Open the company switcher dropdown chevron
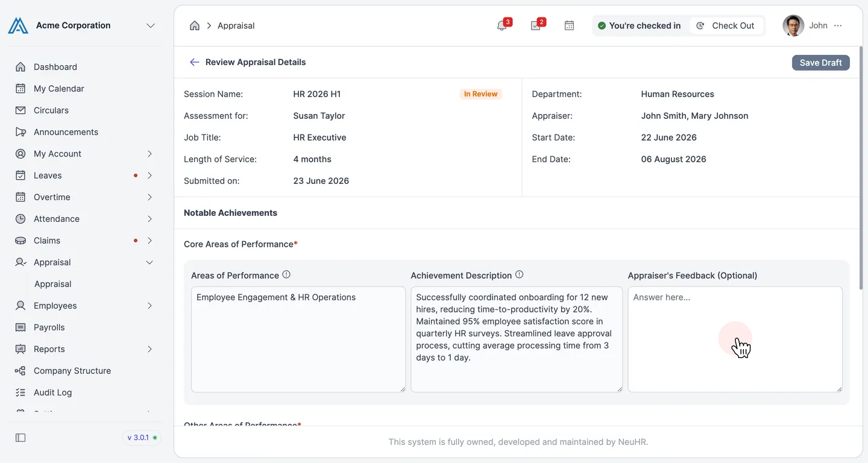Viewport: 868px width, 463px height. (x=151, y=25)
